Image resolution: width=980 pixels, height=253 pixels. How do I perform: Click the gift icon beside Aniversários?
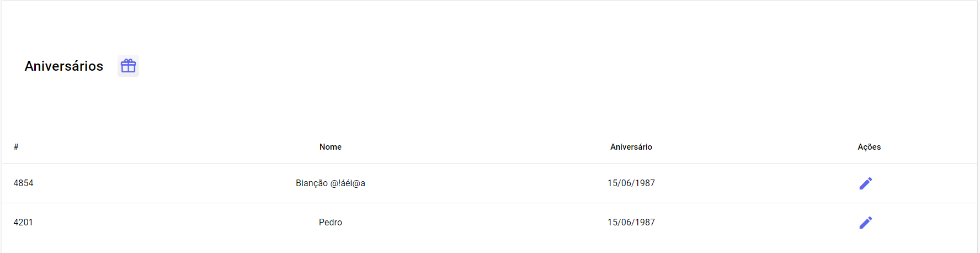click(x=128, y=66)
